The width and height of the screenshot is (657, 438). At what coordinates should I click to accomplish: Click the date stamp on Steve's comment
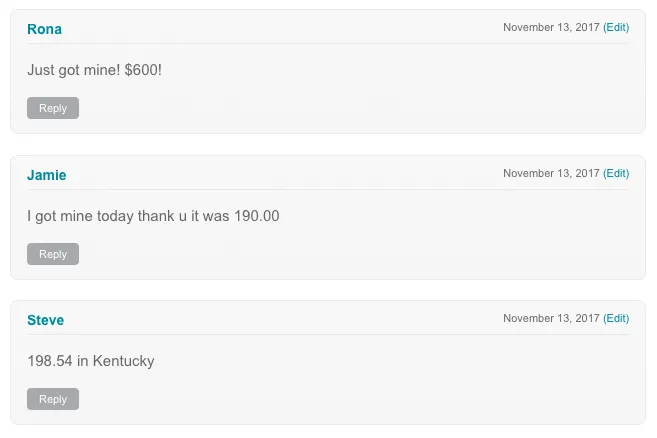tap(551, 318)
